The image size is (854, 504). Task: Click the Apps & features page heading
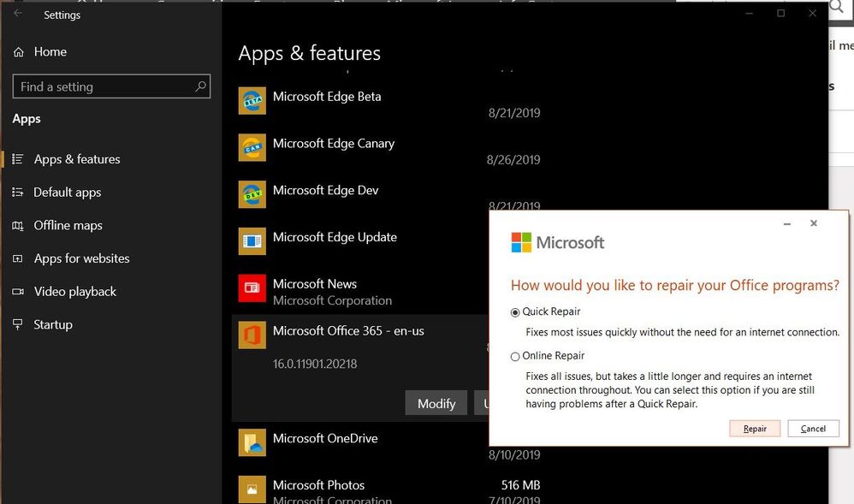[x=310, y=53]
